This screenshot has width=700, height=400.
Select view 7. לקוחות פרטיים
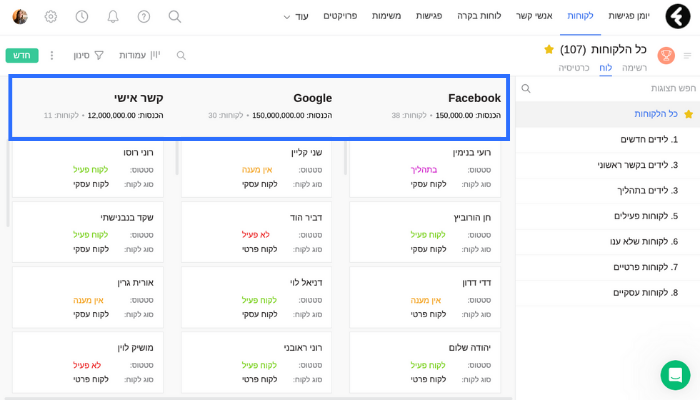(608, 267)
